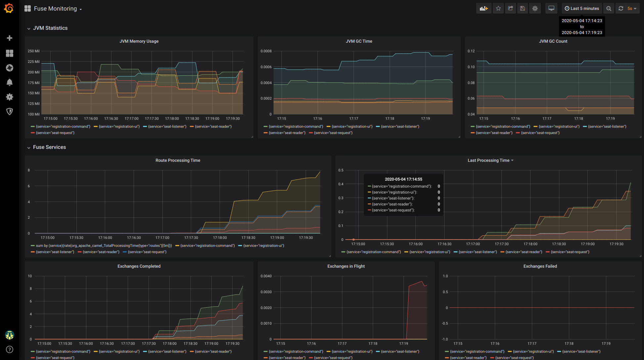
Task: Click the Add panel toolbar icon
Action: tap(484, 8)
